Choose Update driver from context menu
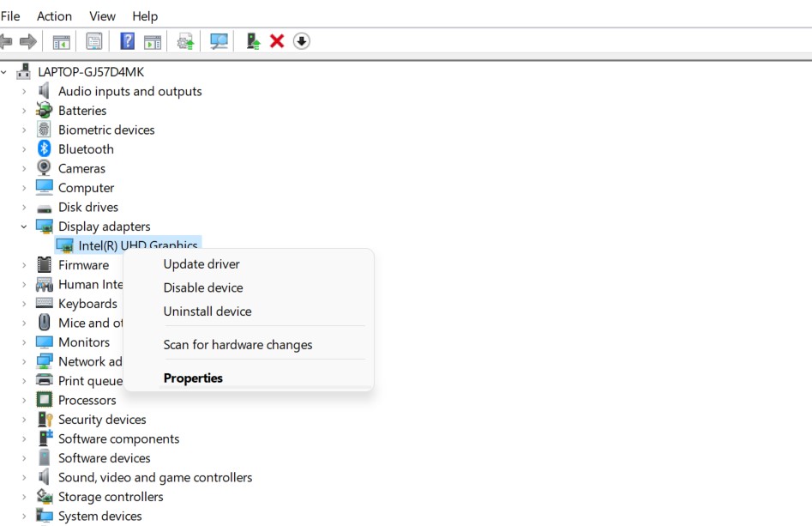 pos(201,264)
